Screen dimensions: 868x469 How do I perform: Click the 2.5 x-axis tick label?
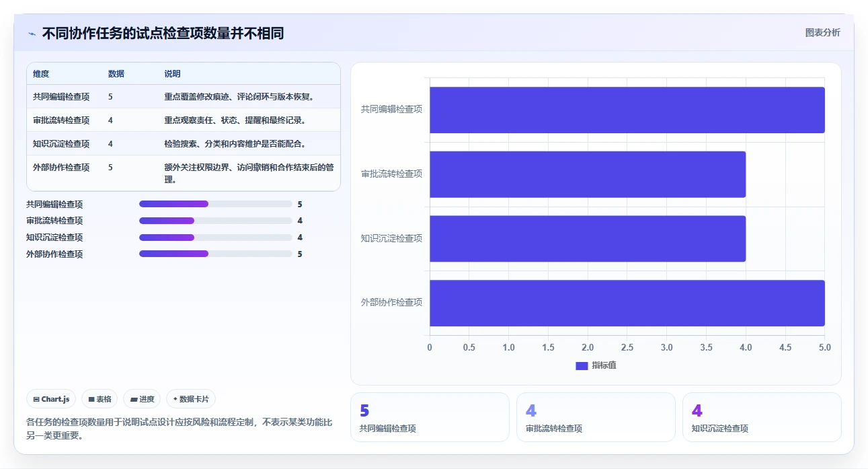point(627,348)
